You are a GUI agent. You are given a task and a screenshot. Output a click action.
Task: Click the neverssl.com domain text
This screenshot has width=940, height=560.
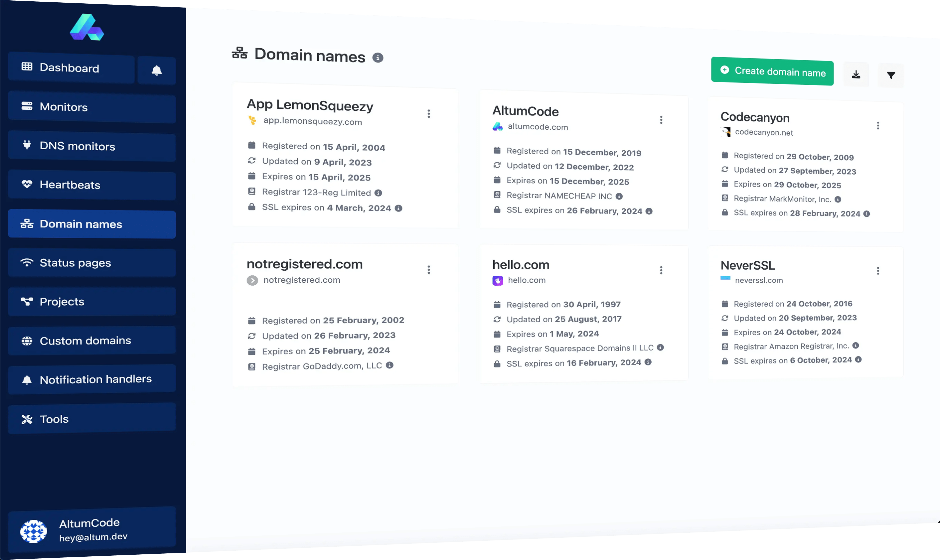[759, 280]
